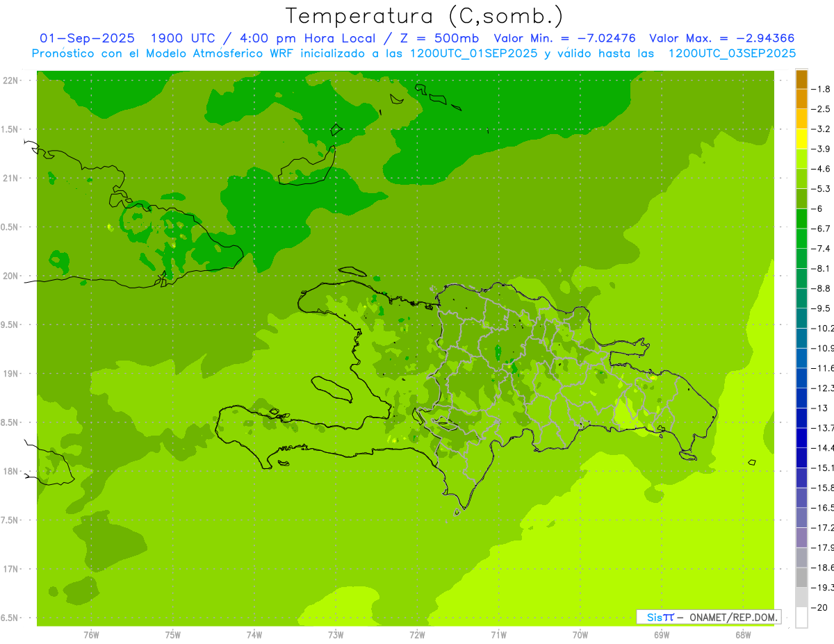Image resolution: width=834 pixels, height=644 pixels.
Task: Click the "-13" colorbar label
Action: pos(819,408)
